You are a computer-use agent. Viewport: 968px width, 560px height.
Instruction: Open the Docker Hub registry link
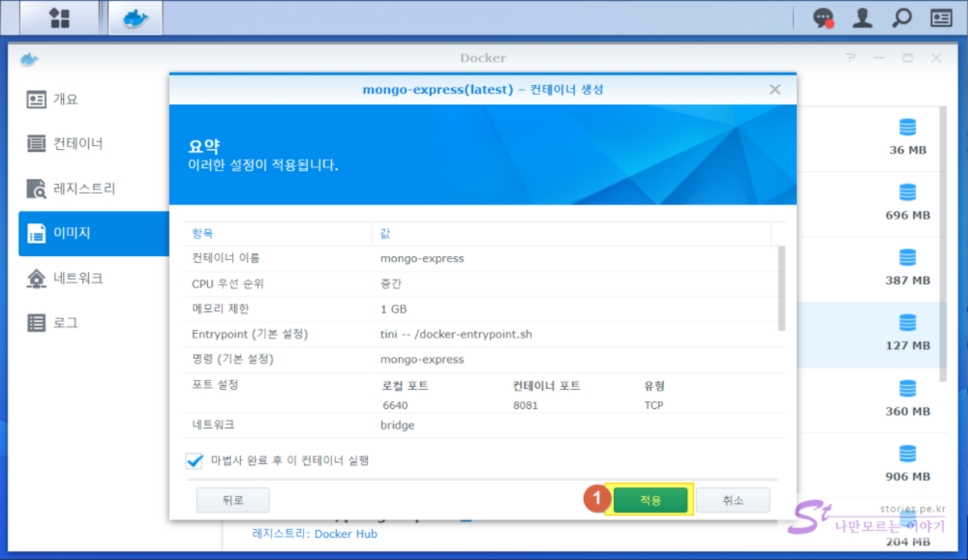(x=345, y=534)
